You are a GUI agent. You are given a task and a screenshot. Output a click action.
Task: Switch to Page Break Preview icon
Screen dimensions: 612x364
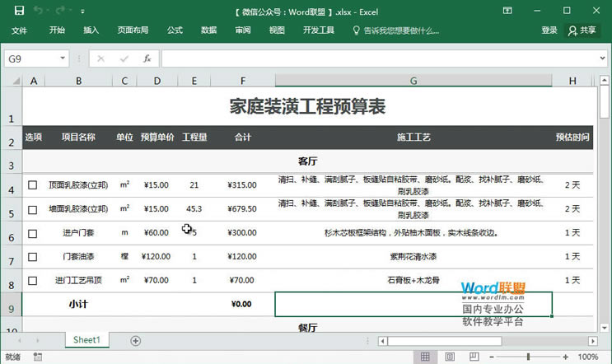pyautogui.click(x=474, y=357)
